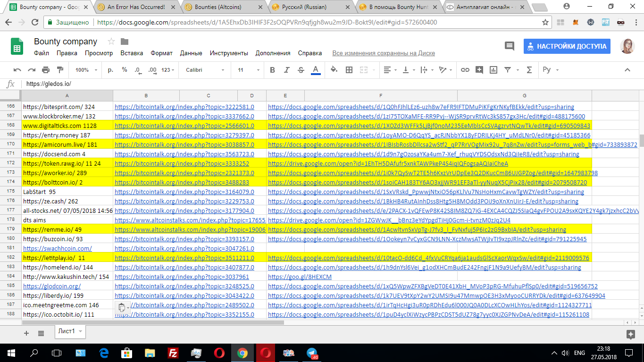The image size is (644, 362).
Task: Open the fill color bucket
Action: [x=334, y=70]
